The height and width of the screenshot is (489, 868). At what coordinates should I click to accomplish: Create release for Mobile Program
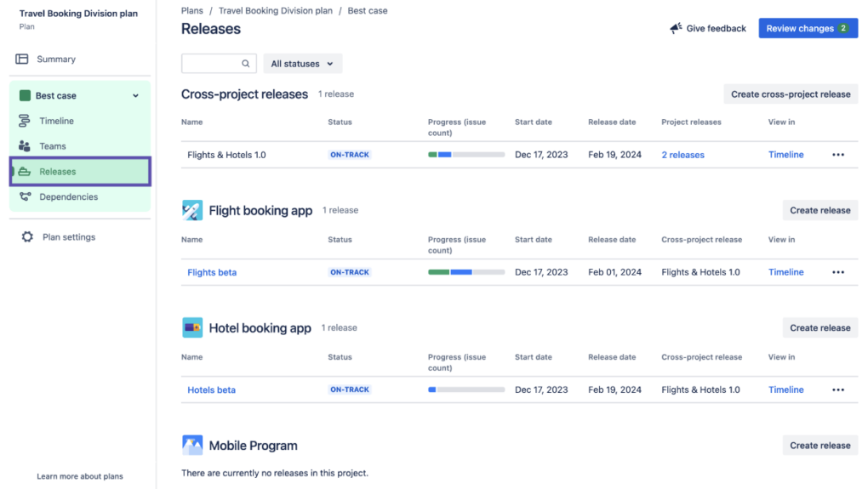[819, 446]
